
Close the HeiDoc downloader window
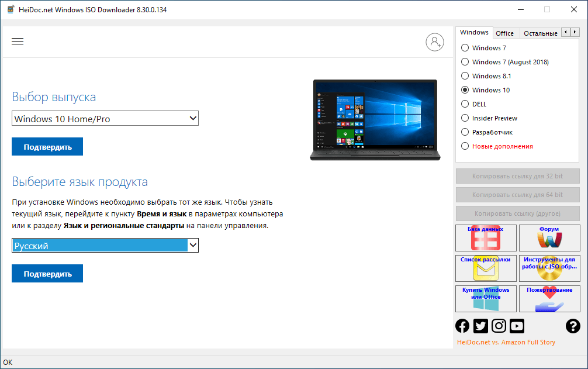pyautogui.click(x=574, y=10)
